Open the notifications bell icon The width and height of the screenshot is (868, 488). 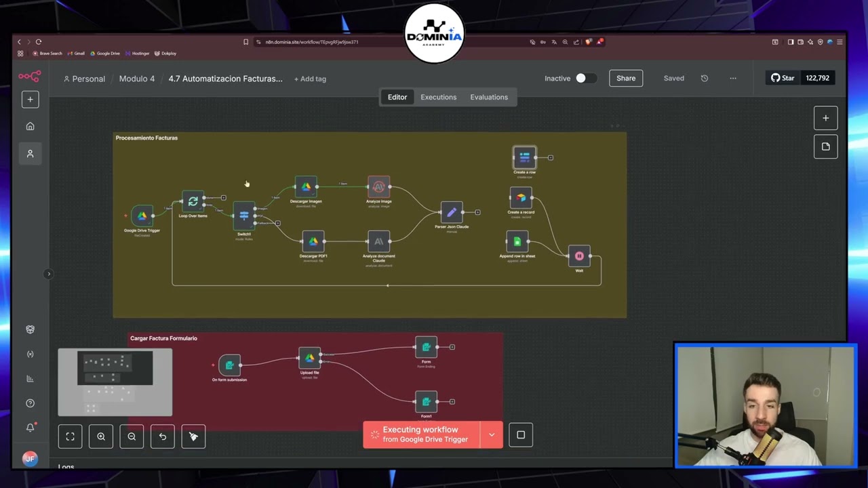30,428
